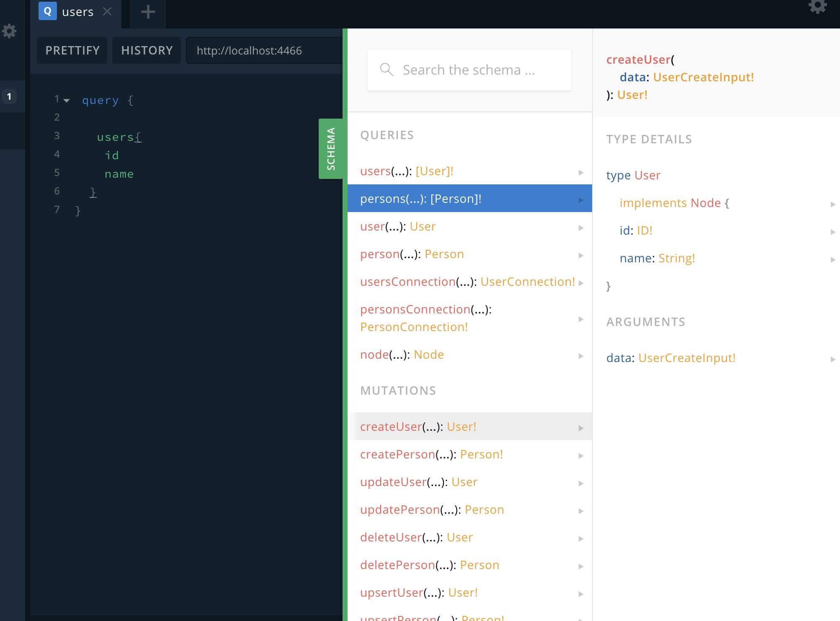Expand arrow beside updateUser mutation
This screenshot has width=840, height=621.
click(581, 483)
